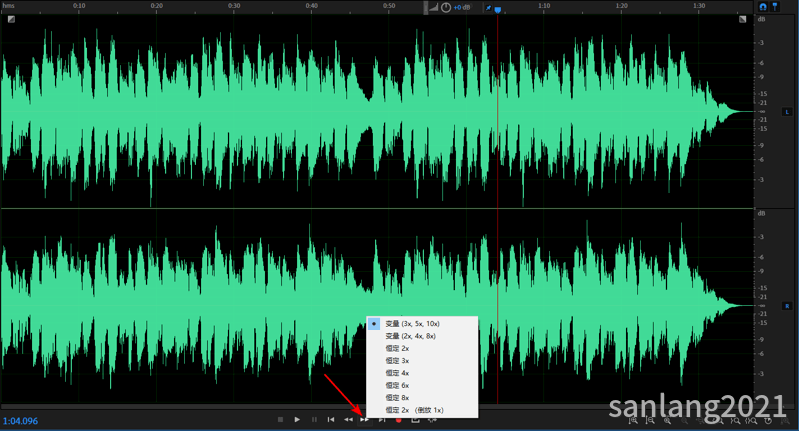Start recording with the red Record button
Image resolution: width=799 pixels, height=431 pixels.
[399, 420]
